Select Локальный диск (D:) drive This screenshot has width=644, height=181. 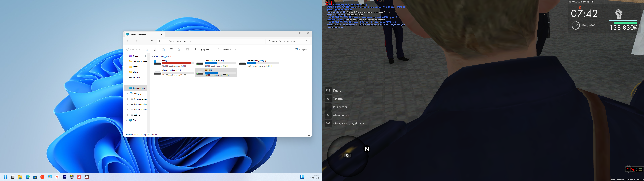tap(216, 63)
